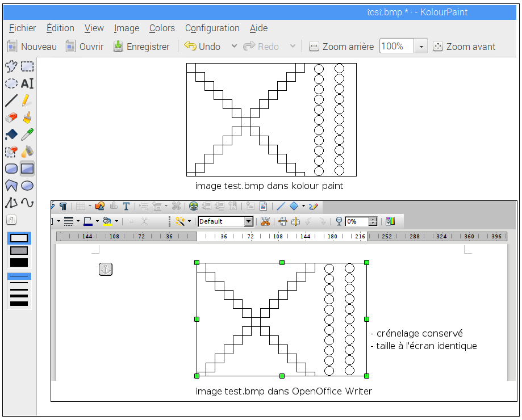Click the Undo button
This screenshot has width=522, height=420.
pyautogui.click(x=202, y=47)
